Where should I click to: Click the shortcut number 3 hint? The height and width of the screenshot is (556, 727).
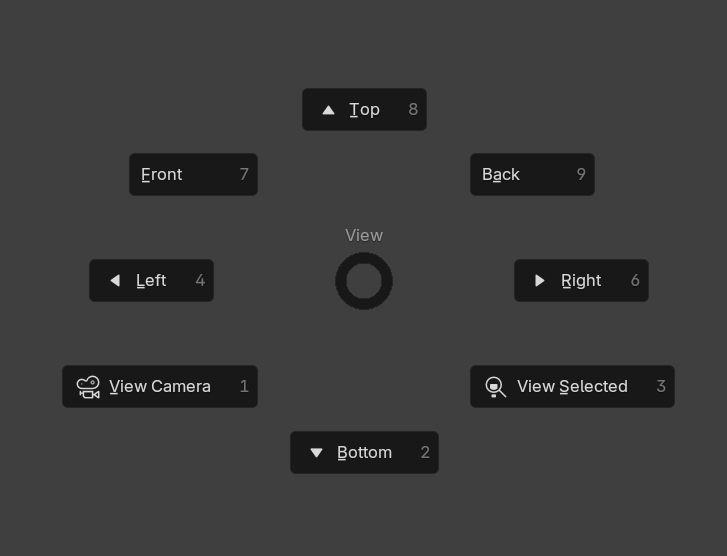[661, 387]
